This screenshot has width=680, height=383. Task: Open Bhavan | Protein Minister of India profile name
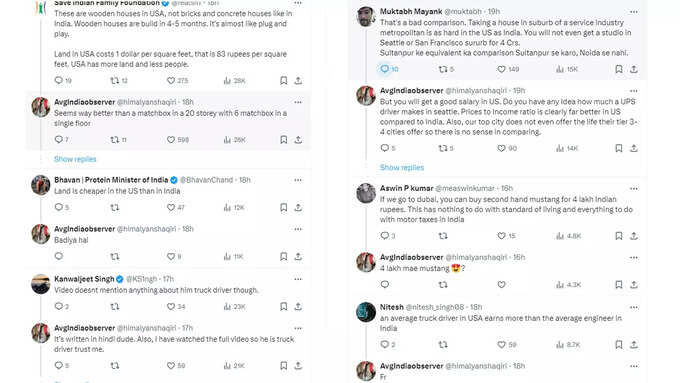tap(111, 180)
